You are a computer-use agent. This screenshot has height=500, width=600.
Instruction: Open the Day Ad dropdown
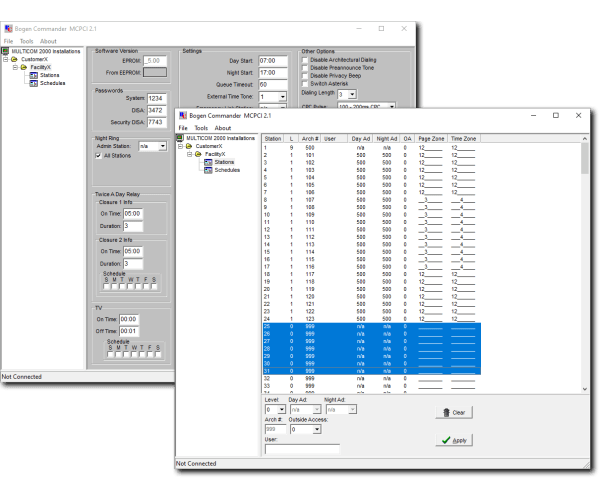click(317, 410)
